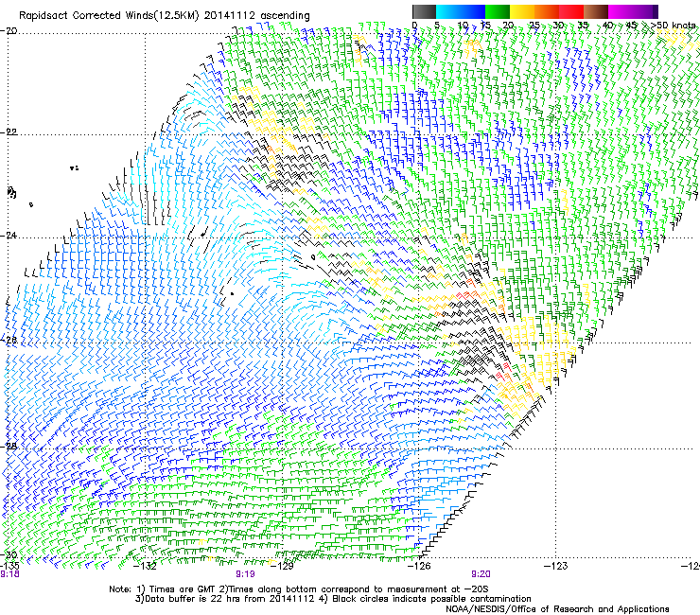This screenshot has width=700, height=615.
Task: Click the magenta-purple 40-50 knots legend segment
Action: tap(633, 11)
